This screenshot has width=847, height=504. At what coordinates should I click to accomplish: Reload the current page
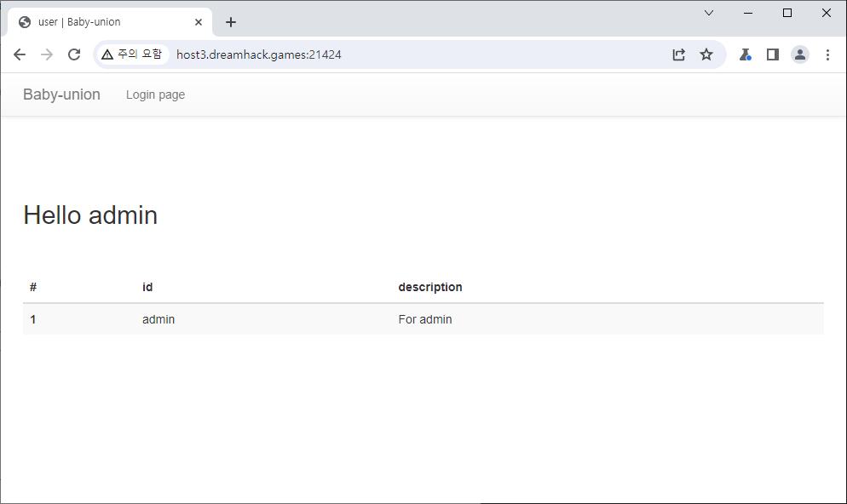74,54
